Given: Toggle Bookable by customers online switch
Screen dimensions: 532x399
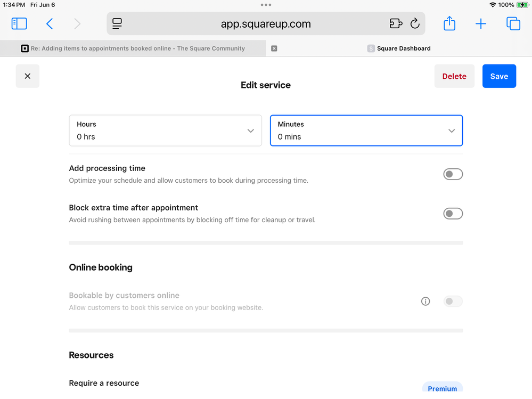Looking at the screenshot, I should click(453, 302).
